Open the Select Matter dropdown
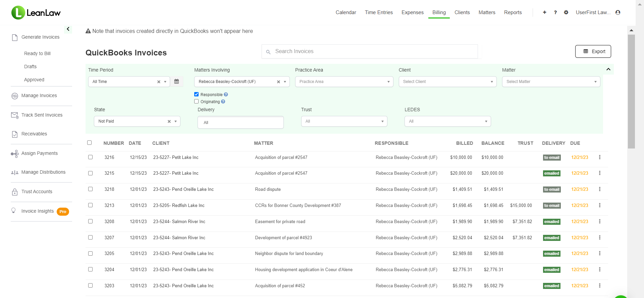 pos(551,82)
